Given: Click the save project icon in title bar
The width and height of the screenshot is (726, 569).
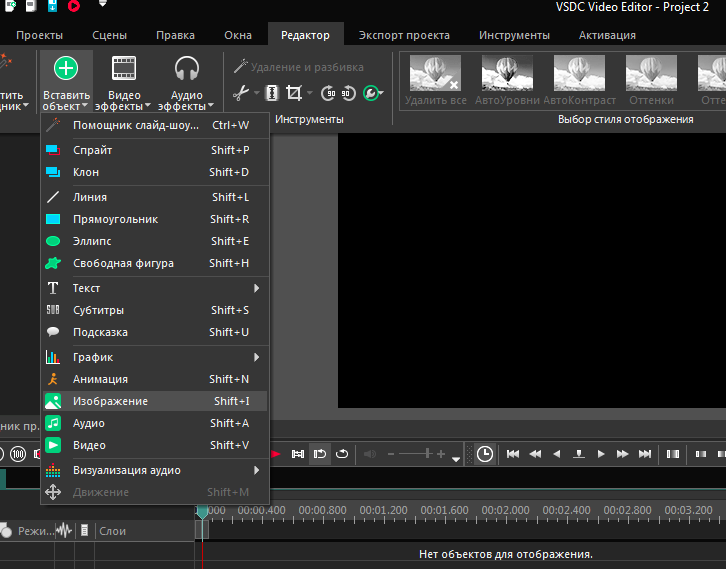Looking at the screenshot, I should click(31, 6).
